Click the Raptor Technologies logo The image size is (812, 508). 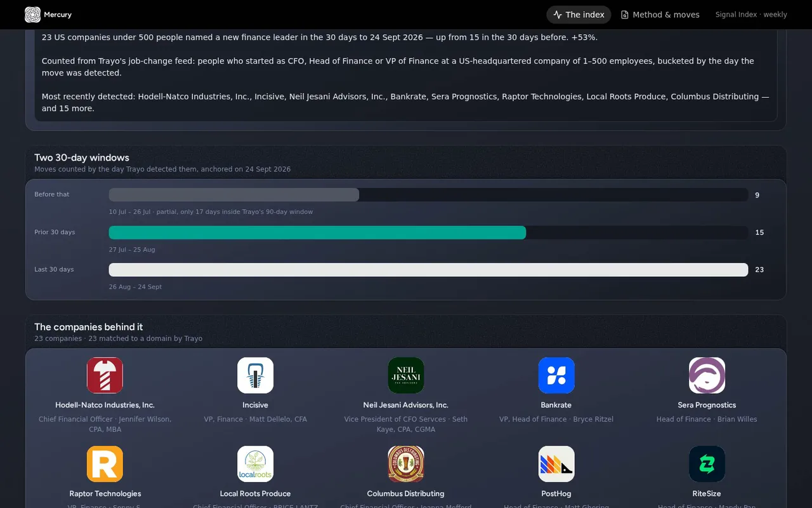pyautogui.click(x=105, y=464)
